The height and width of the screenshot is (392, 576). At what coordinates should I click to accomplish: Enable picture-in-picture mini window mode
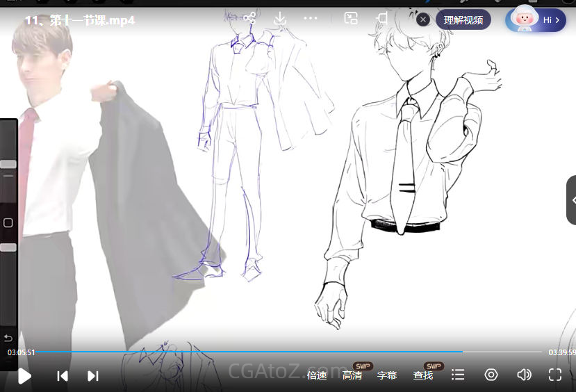(351, 19)
